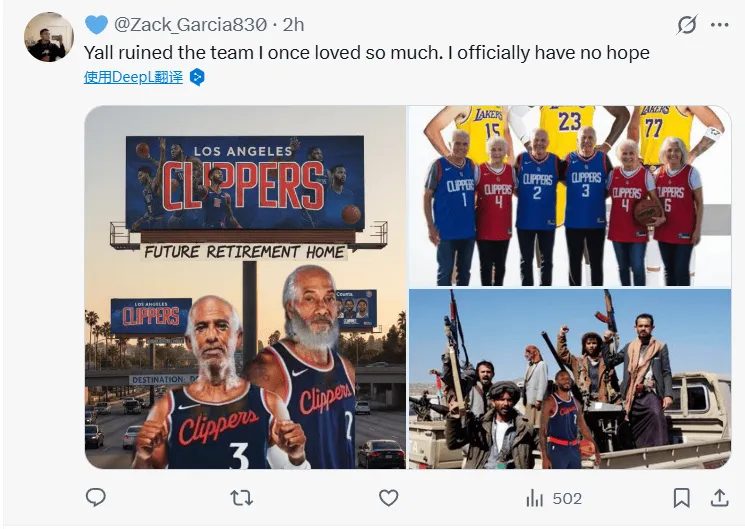Open the 2h timestamp link
Viewport: 745px width, 529px height.
[293, 24]
